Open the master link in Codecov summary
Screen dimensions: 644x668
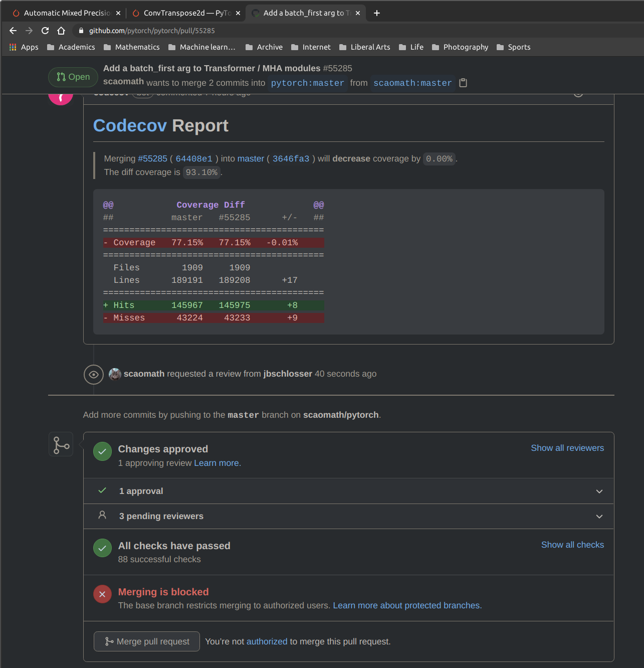251,158
